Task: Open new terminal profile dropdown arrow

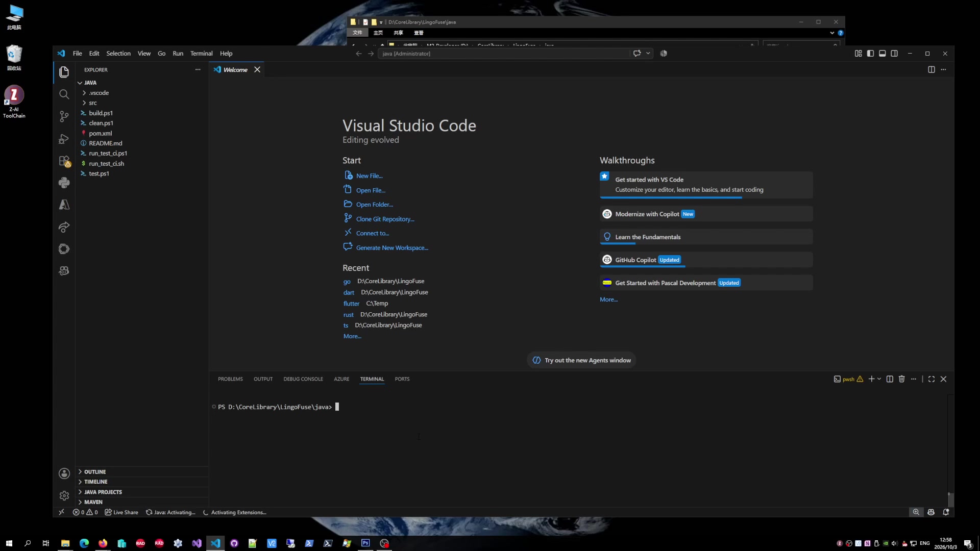Action: pyautogui.click(x=879, y=379)
